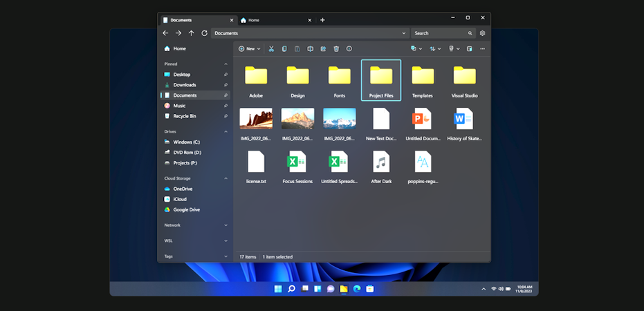Viewport: 644px width, 311px height.
Task: Open iCloud in Cloud Storage
Action: [195, 199]
